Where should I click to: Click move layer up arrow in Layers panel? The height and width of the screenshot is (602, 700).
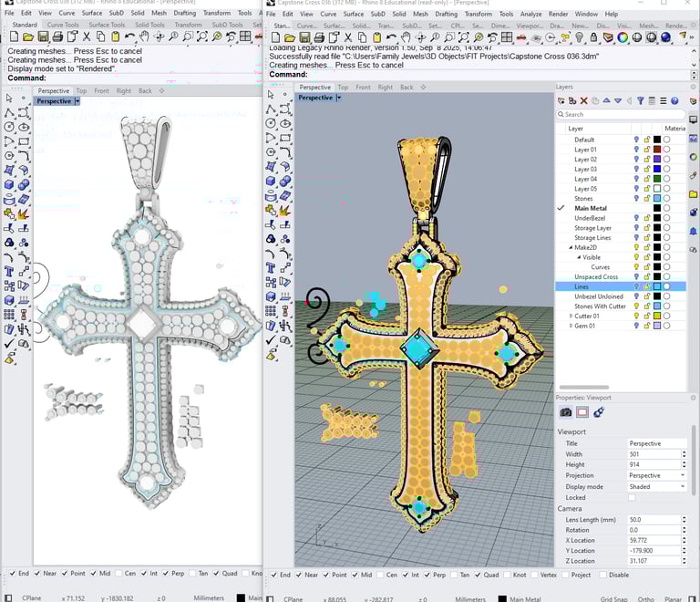(x=606, y=100)
